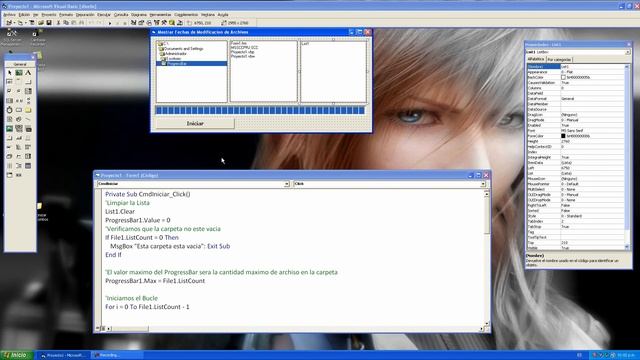Click Proyecto1.vbp in the form's file list
The width and height of the screenshot is (640, 360).
click(x=242, y=52)
